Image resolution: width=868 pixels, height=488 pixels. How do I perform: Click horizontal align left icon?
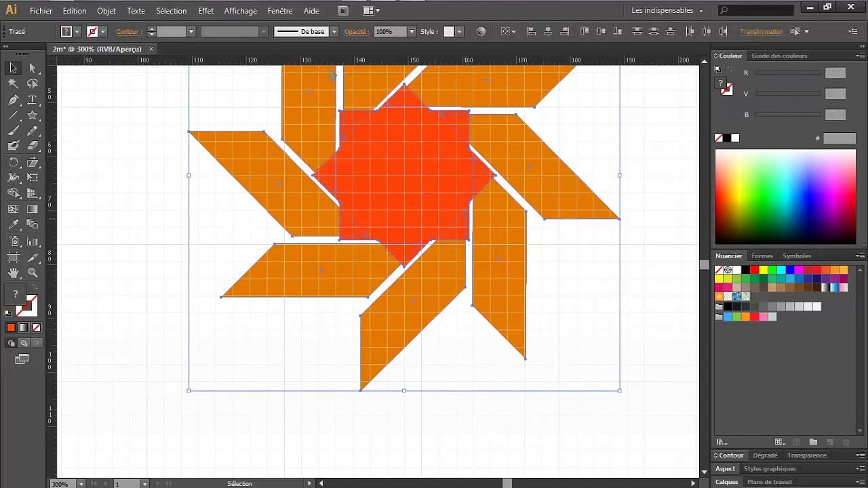click(531, 31)
